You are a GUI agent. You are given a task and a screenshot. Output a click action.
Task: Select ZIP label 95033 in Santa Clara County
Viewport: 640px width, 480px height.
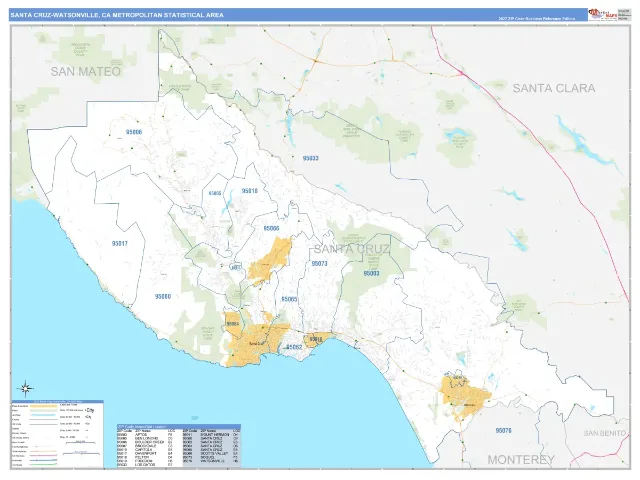tap(310, 158)
